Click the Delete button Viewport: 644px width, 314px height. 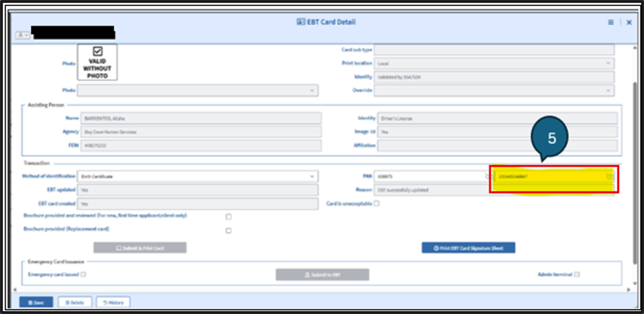coord(75,302)
